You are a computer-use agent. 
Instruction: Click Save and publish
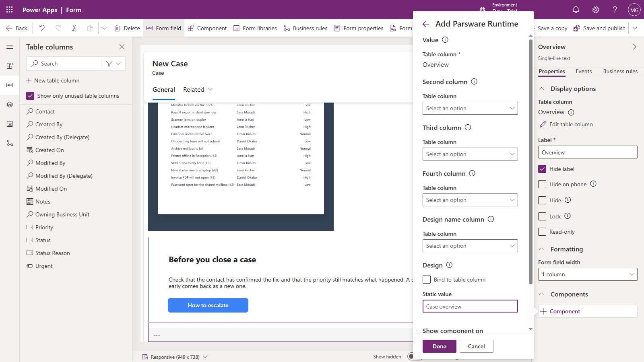coord(600,28)
